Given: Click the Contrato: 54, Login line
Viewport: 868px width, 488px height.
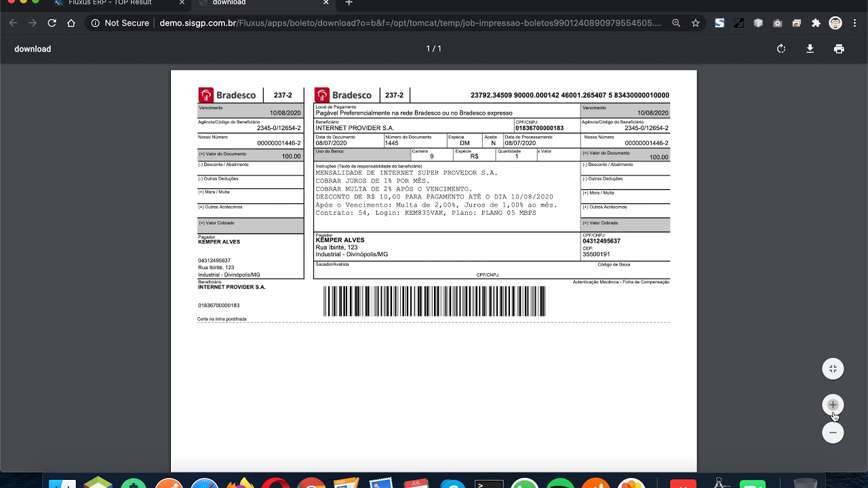Looking at the screenshot, I should pyautogui.click(x=425, y=213).
